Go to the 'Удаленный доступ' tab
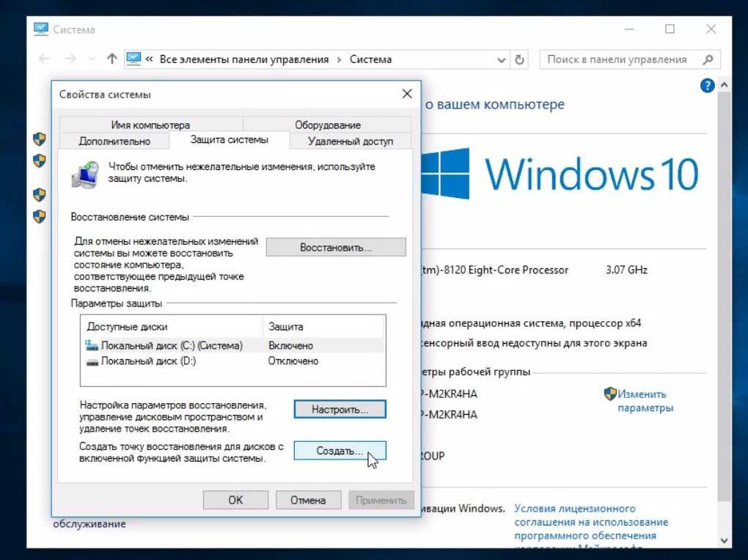The image size is (748, 560). point(351,141)
